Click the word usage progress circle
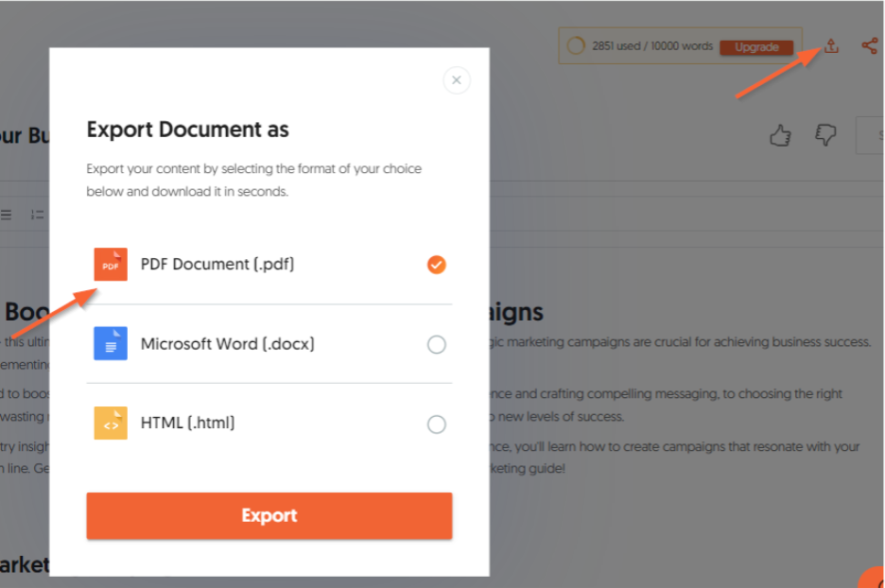885x588 pixels. tap(576, 45)
